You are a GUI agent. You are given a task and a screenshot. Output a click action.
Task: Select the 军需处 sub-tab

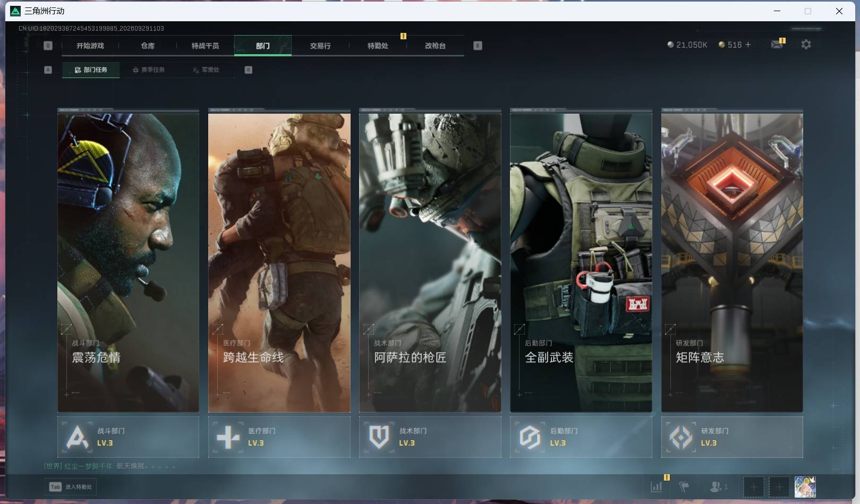pyautogui.click(x=206, y=70)
